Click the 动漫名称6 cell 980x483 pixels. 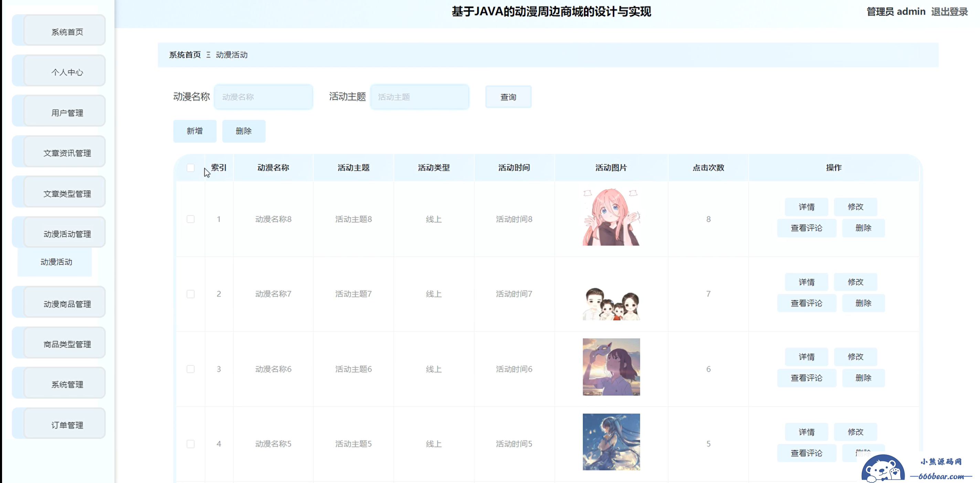(x=273, y=369)
